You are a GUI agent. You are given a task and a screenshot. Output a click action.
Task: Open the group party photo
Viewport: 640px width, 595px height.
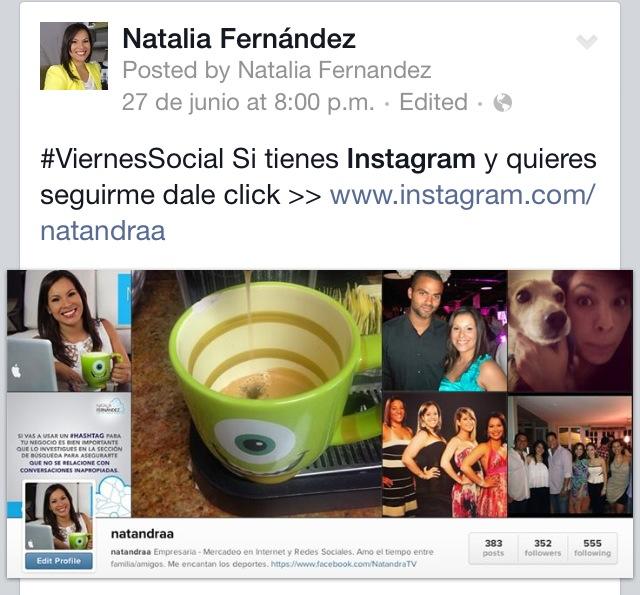tap(570, 455)
